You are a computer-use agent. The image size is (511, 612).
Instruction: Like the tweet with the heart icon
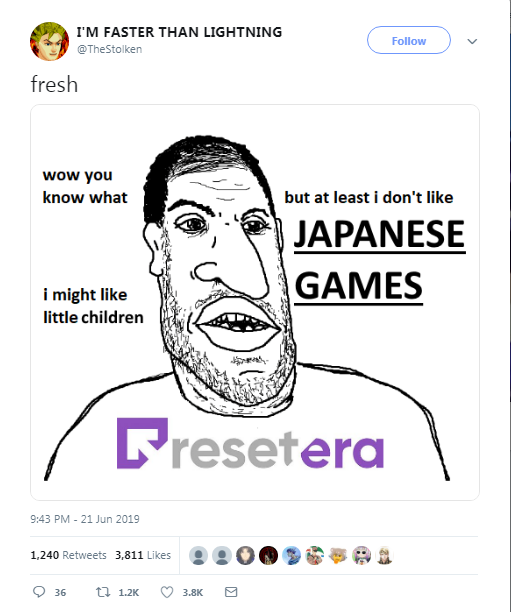coord(167,592)
